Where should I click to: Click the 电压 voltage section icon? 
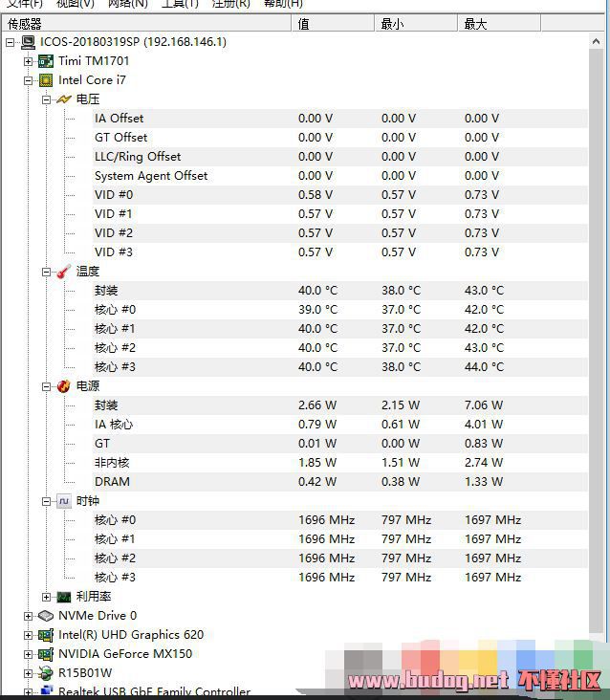point(64,99)
